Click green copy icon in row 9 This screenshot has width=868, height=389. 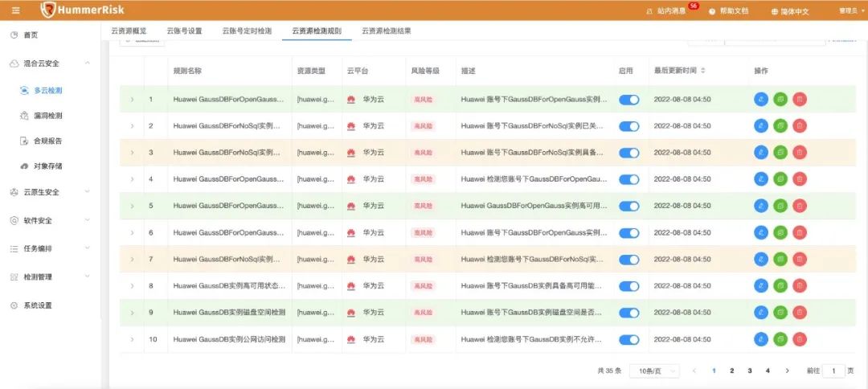pyautogui.click(x=780, y=312)
